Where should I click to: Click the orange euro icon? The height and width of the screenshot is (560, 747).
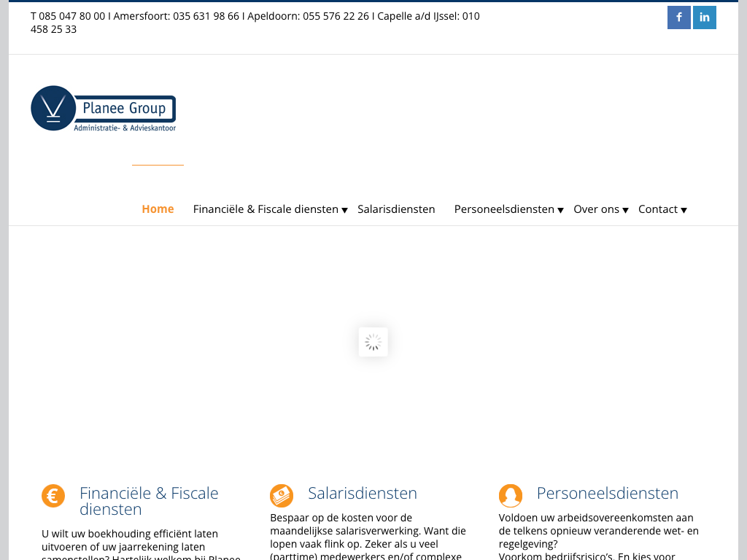click(x=53, y=496)
